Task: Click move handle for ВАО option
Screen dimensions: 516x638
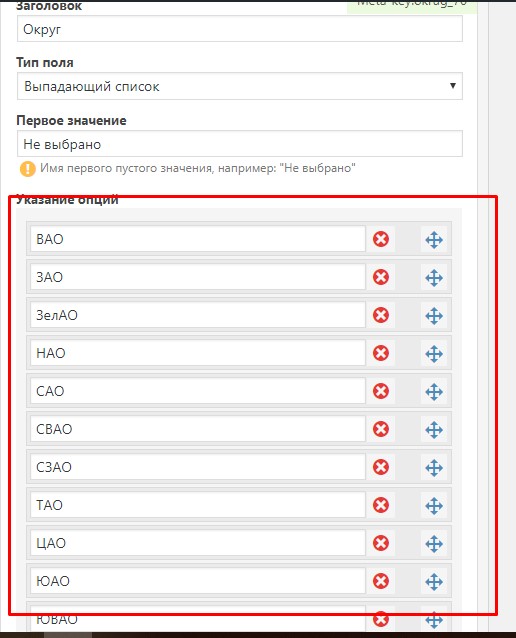Action: coord(434,240)
